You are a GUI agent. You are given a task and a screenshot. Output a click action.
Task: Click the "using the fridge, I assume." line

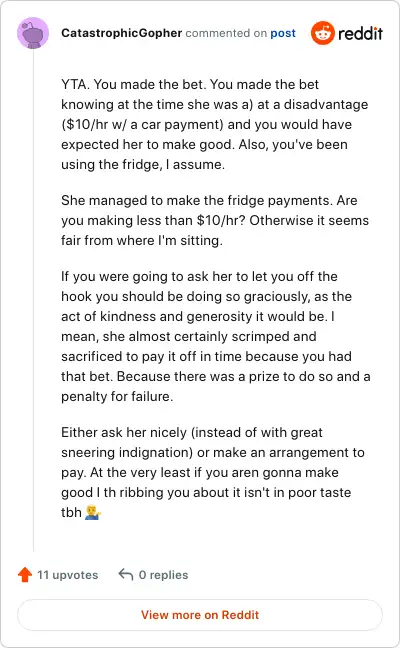coord(143,164)
